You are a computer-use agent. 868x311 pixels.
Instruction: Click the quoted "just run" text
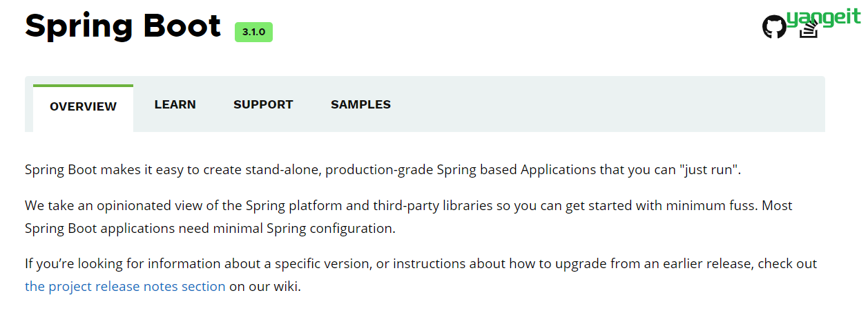point(708,170)
